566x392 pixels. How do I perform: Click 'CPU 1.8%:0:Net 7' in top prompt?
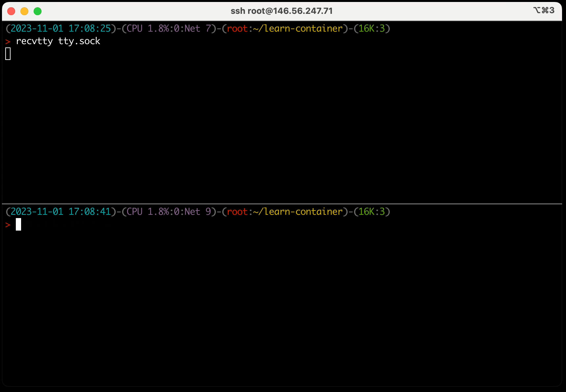169,29
